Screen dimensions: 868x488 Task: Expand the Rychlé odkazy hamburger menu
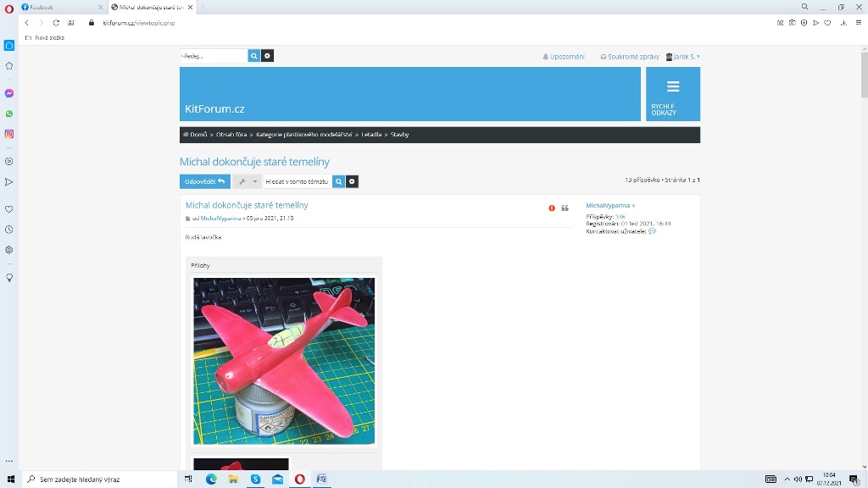coord(673,93)
